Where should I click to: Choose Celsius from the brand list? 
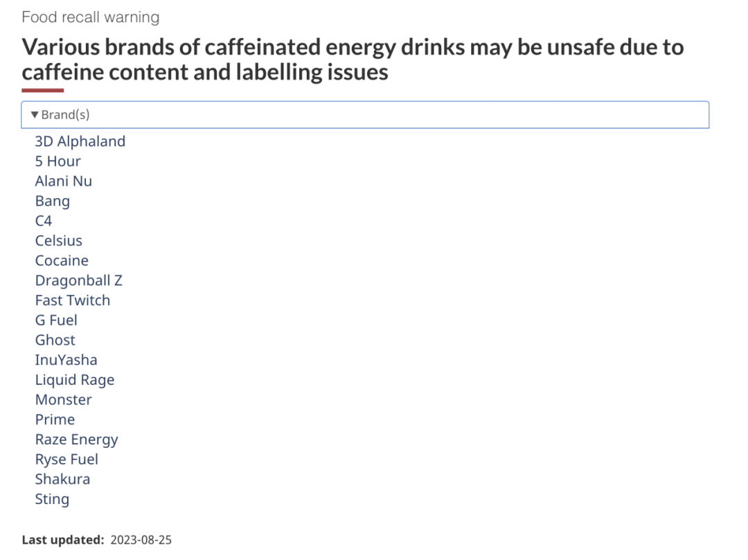coord(59,241)
